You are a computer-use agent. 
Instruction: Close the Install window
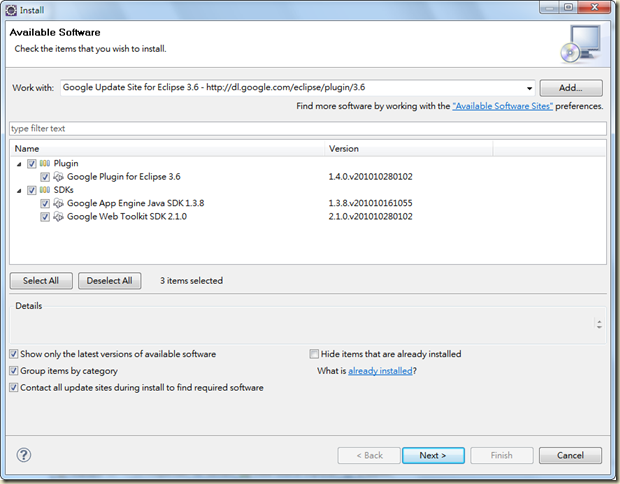pos(594,8)
